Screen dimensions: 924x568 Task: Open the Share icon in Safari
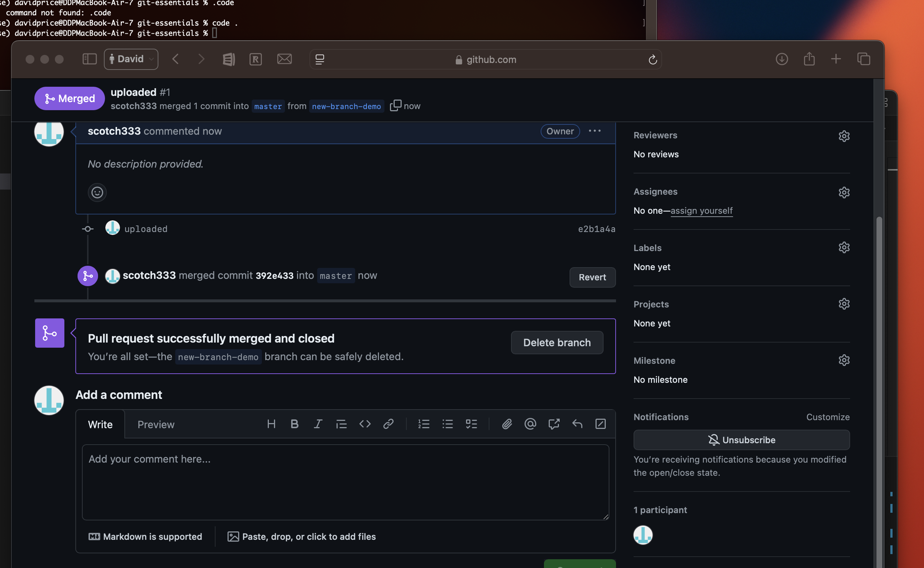[x=809, y=59]
